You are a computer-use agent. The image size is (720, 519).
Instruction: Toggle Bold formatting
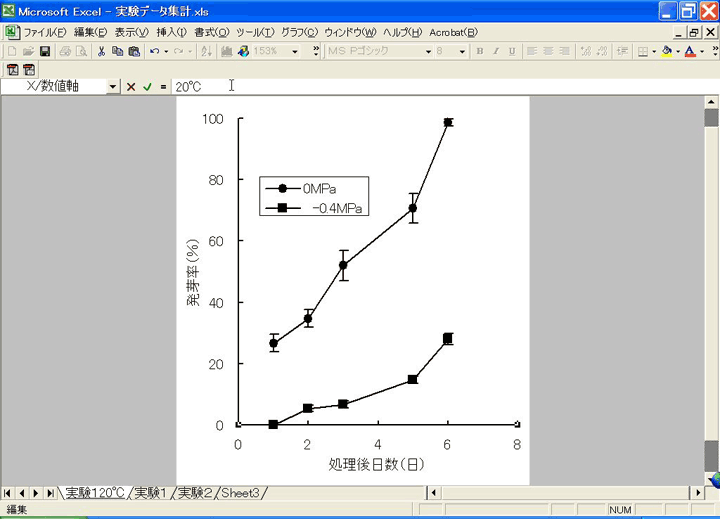click(x=480, y=51)
